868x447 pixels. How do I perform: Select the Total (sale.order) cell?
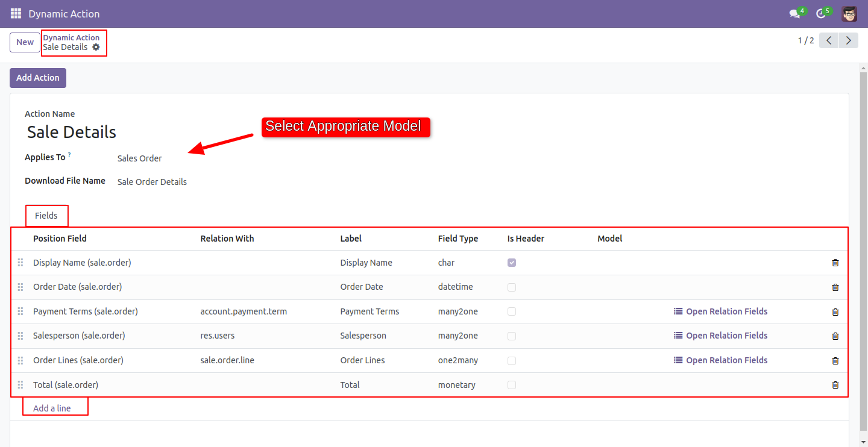click(66, 385)
